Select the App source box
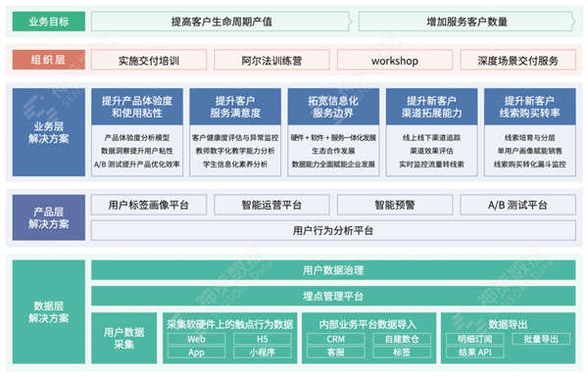588x377 pixels. (x=197, y=353)
